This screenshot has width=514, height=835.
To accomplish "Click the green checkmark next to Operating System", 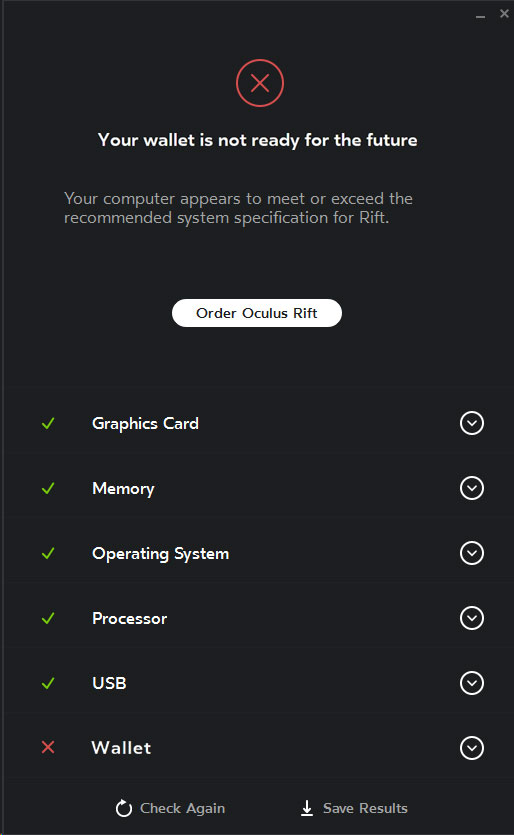I will (x=48, y=553).
